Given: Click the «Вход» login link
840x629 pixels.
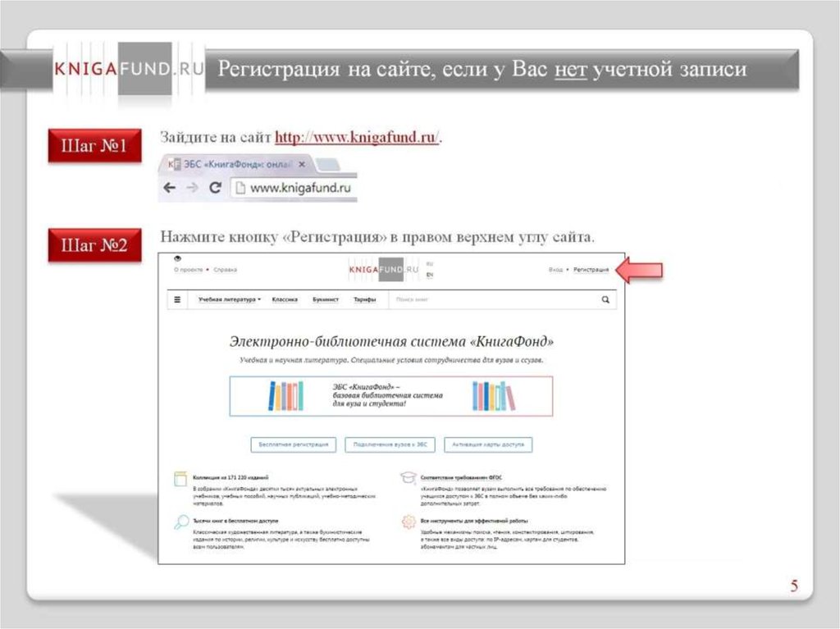Looking at the screenshot, I should coord(555,270).
